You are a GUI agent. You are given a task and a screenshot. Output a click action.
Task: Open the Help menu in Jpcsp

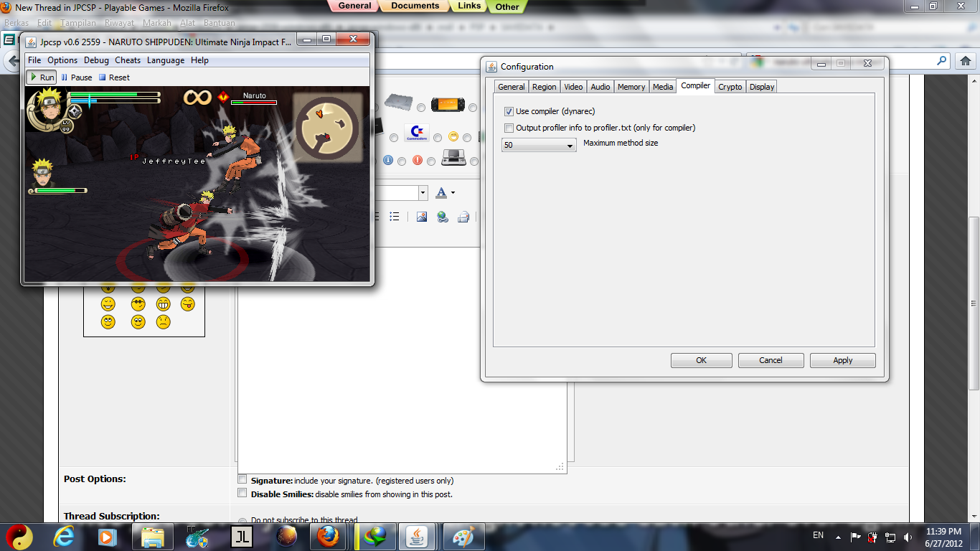(x=199, y=60)
